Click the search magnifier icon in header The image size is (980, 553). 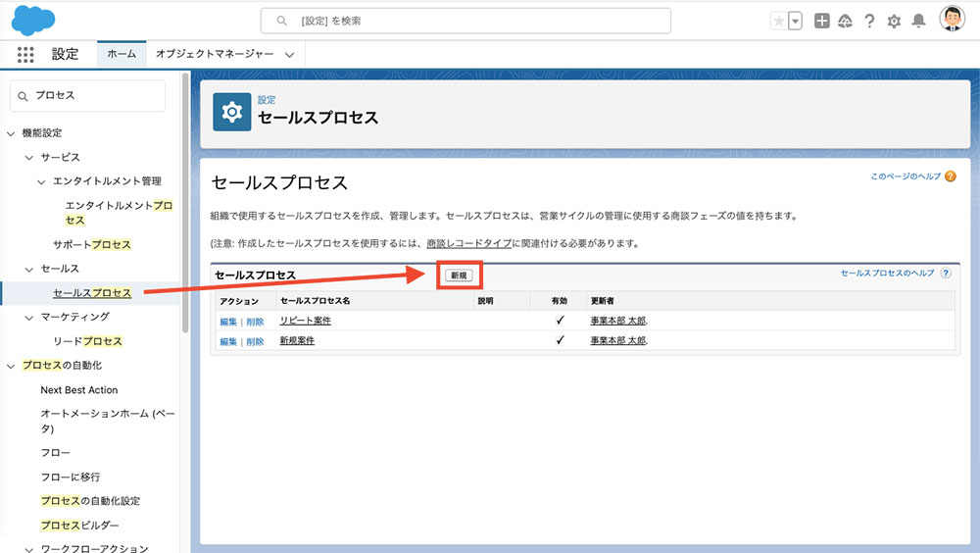point(282,21)
